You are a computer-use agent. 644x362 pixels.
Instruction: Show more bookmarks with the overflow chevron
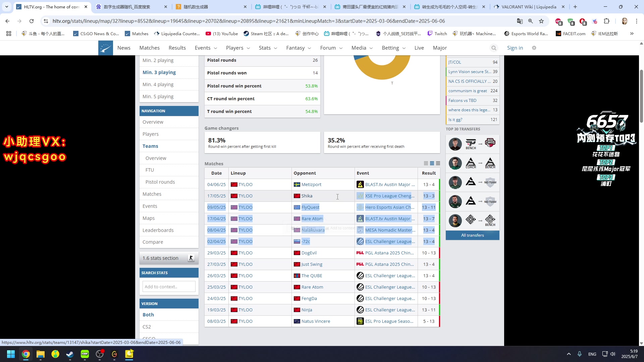tap(632, 34)
